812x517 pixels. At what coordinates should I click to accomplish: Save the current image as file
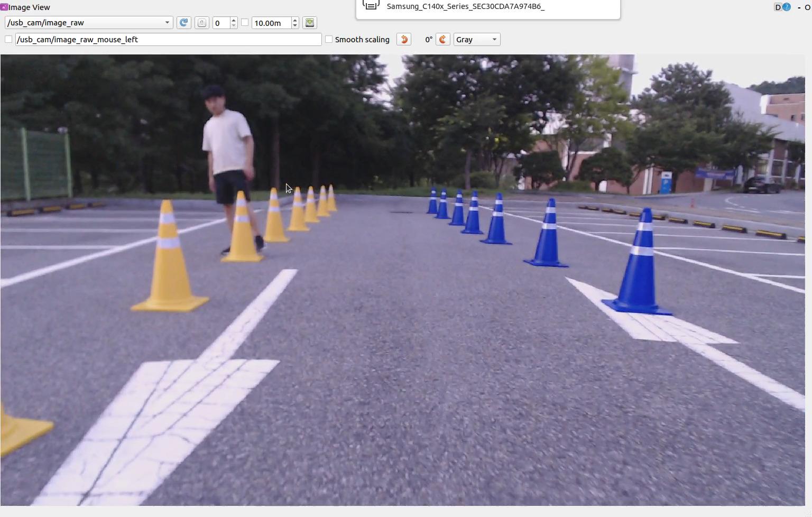point(310,23)
